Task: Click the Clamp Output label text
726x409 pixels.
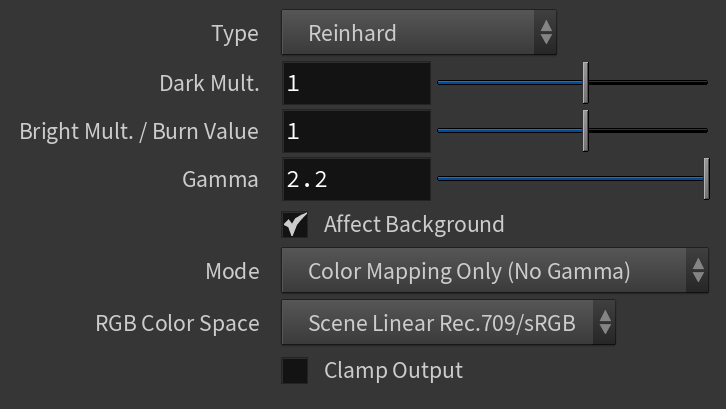Action: [x=394, y=371]
